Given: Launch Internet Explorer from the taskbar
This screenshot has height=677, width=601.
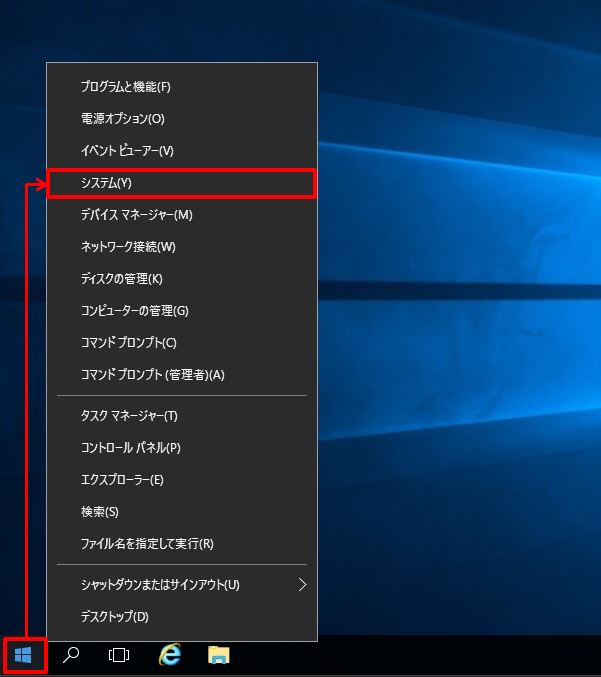Looking at the screenshot, I should pos(170,655).
